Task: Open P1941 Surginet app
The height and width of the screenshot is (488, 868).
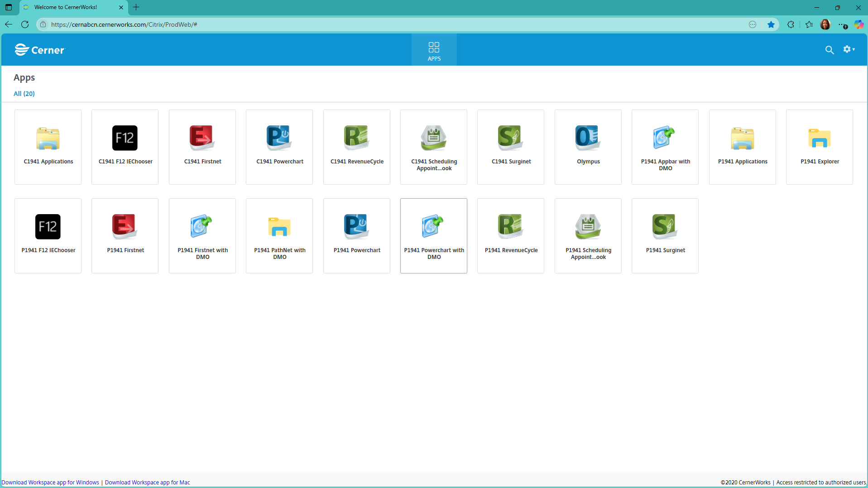Action: tap(665, 235)
